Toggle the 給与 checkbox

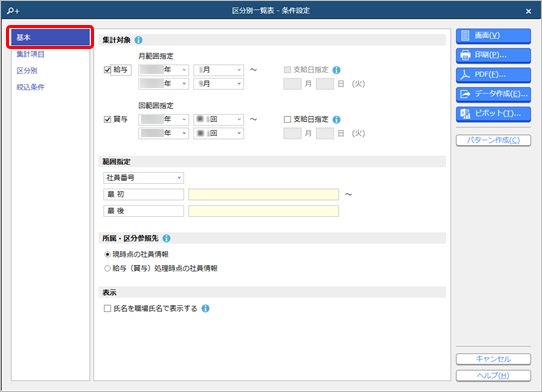[x=108, y=70]
